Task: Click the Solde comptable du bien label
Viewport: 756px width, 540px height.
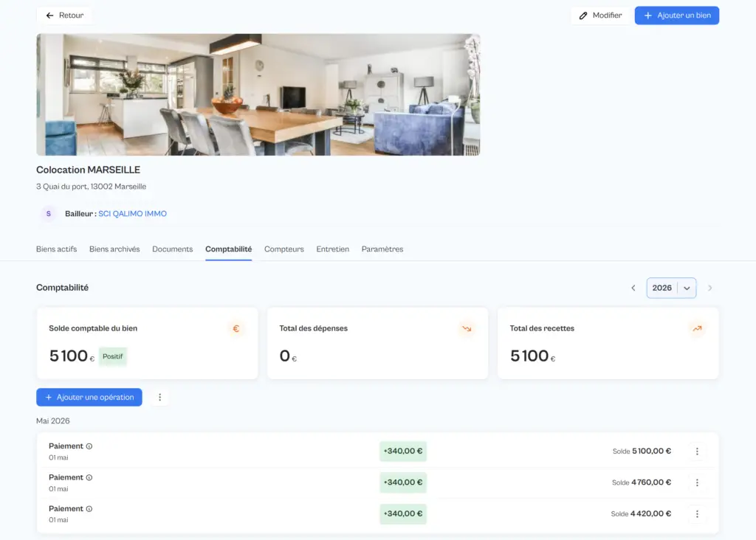Action: click(93, 328)
